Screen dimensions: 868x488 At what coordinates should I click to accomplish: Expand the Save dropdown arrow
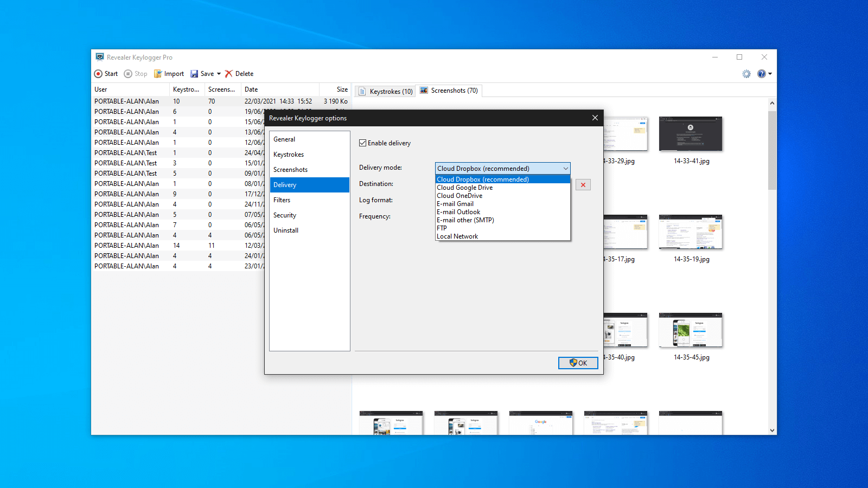pyautogui.click(x=219, y=74)
